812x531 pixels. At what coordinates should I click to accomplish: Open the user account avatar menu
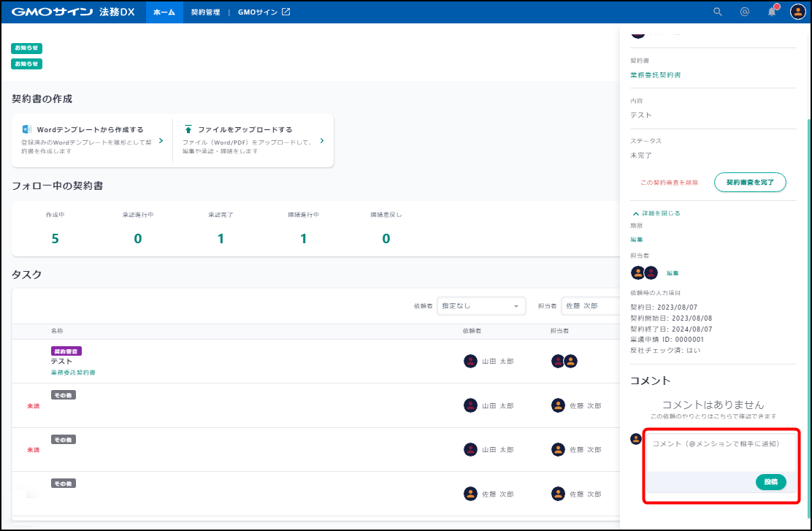pos(797,12)
